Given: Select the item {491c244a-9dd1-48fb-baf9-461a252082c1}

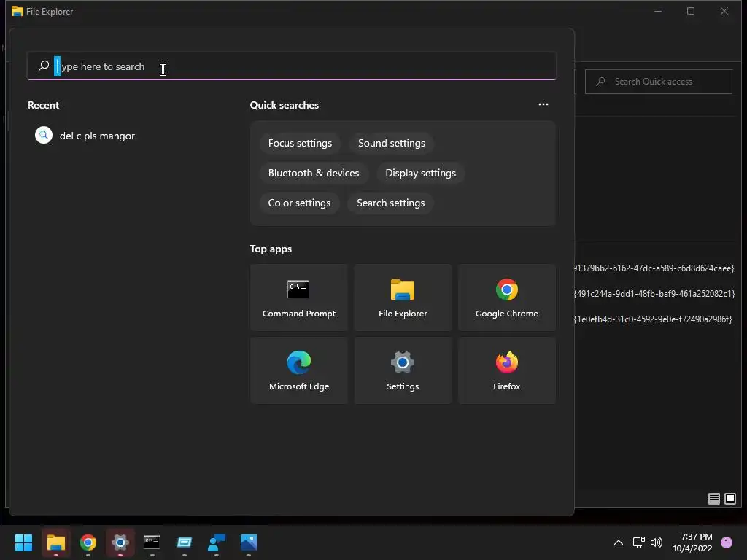Looking at the screenshot, I should (654, 293).
